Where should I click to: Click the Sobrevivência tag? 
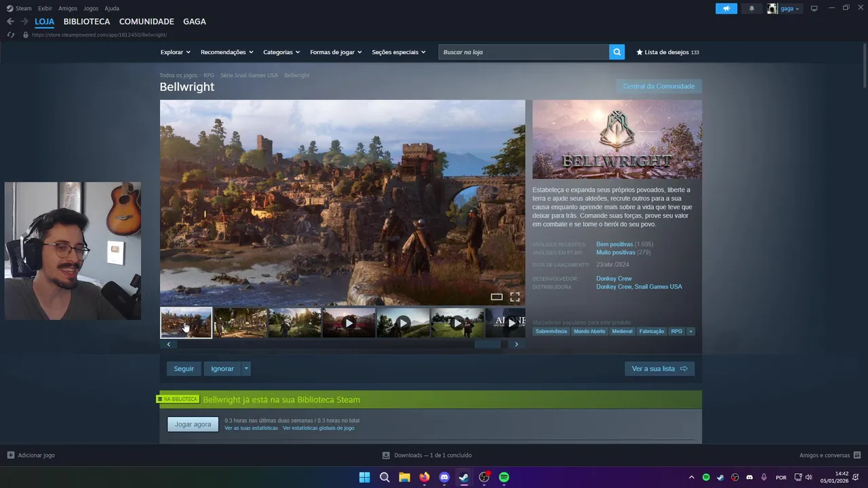(x=551, y=331)
